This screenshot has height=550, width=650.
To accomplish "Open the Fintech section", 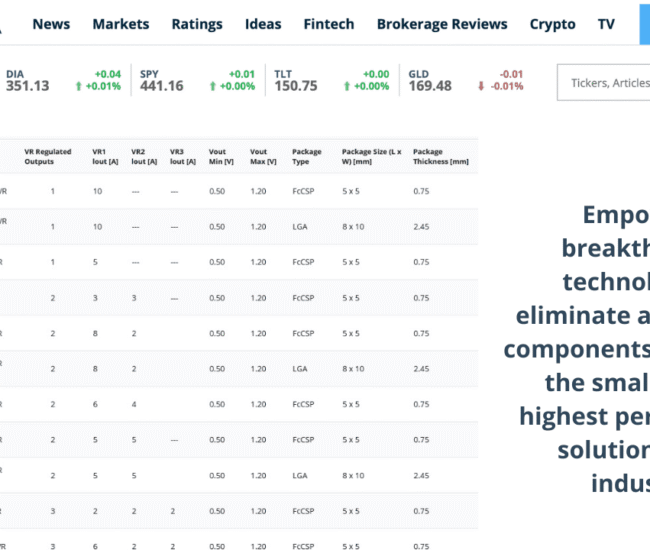I will [329, 24].
